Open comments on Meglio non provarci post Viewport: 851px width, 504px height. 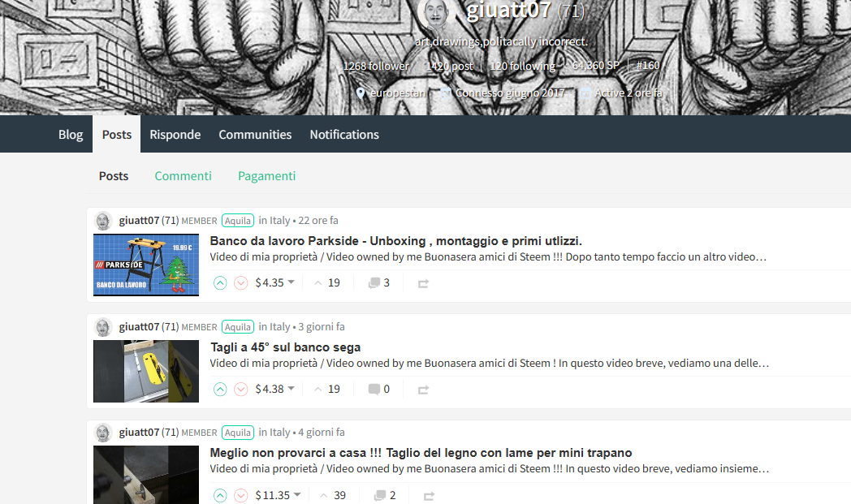[x=385, y=495]
